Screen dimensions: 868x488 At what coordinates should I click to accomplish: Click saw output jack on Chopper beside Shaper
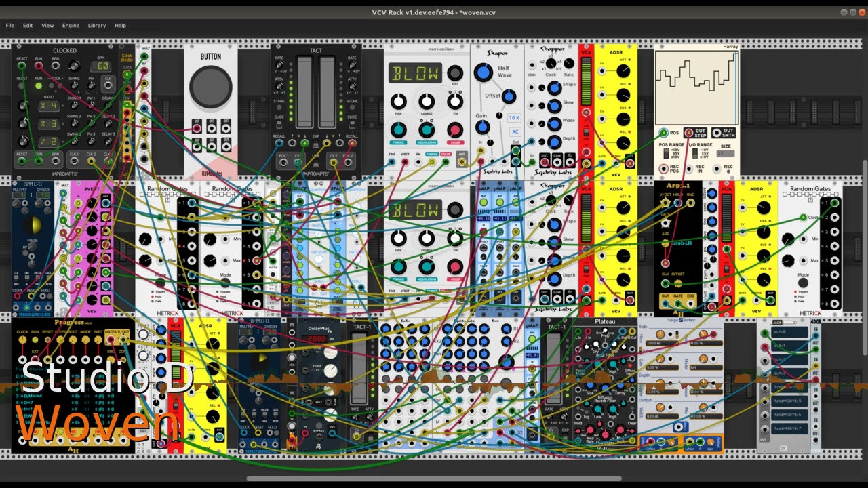(x=559, y=163)
